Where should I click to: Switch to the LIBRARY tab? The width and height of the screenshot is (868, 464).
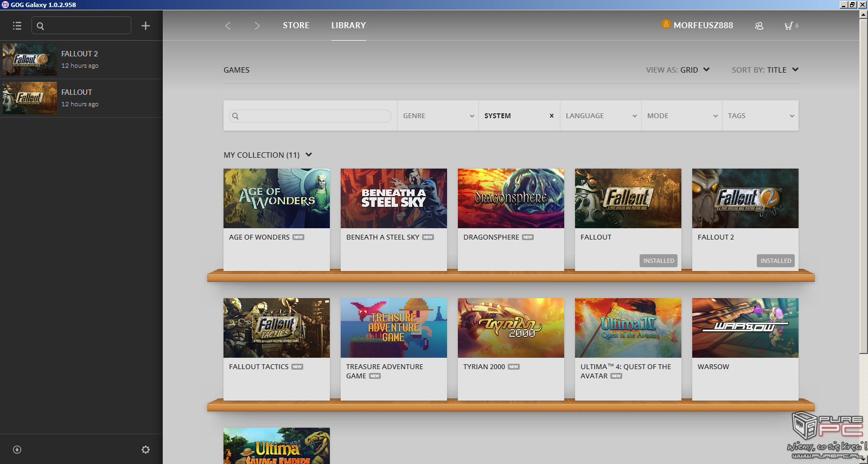348,25
